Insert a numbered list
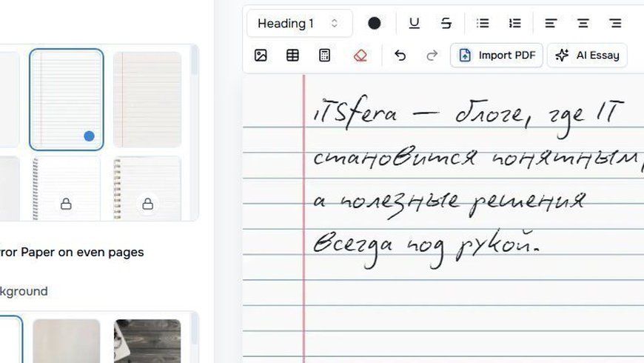 coord(514,24)
